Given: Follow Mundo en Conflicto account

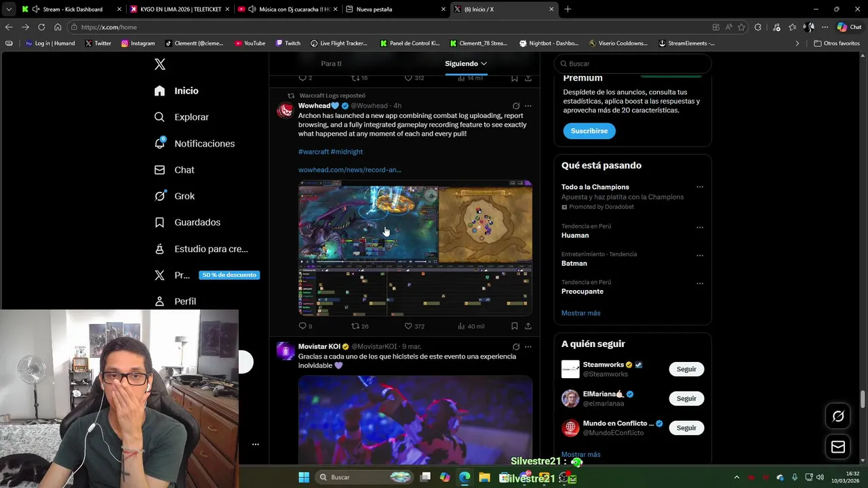Looking at the screenshot, I should [x=686, y=428].
